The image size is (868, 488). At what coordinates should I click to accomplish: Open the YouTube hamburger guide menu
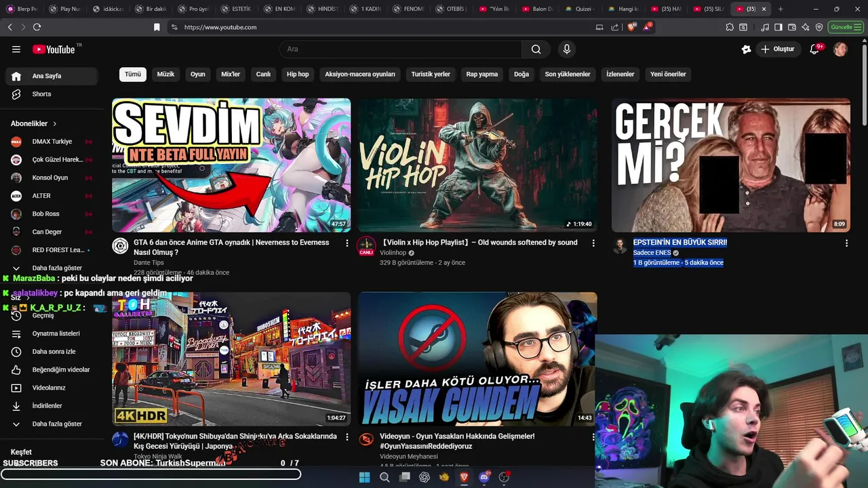(16, 49)
